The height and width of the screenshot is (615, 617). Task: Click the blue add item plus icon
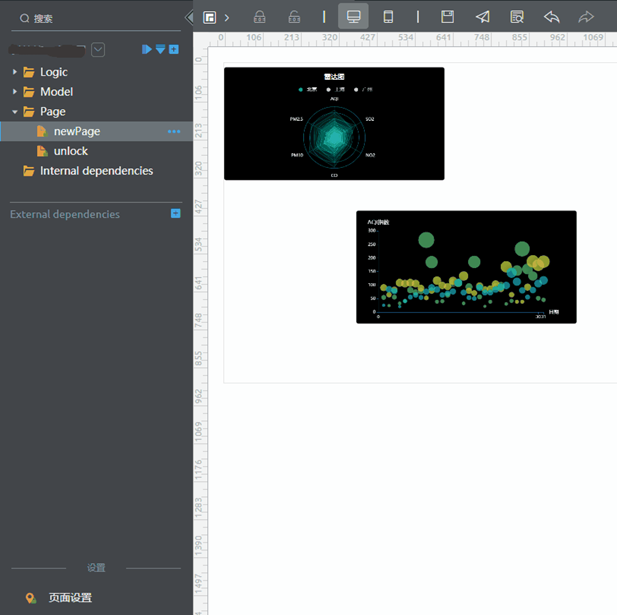pyautogui.click(x=174, y=49)
